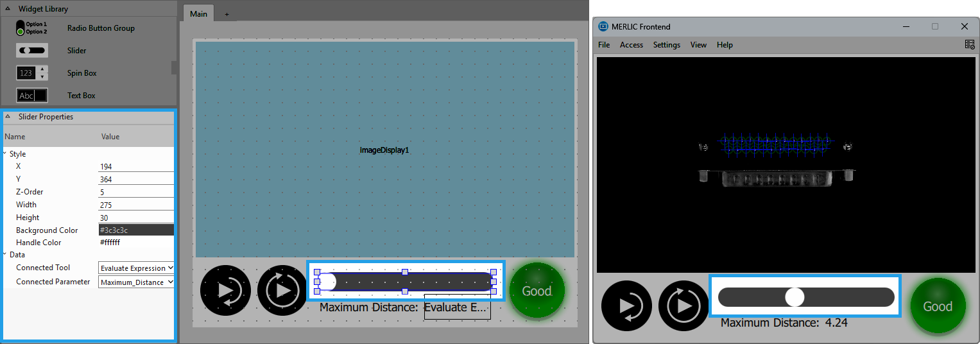Open the Settings menu in MERLIC Frontend
The height and width of the screenshot is (344, 980).
[x=666, y=45]
